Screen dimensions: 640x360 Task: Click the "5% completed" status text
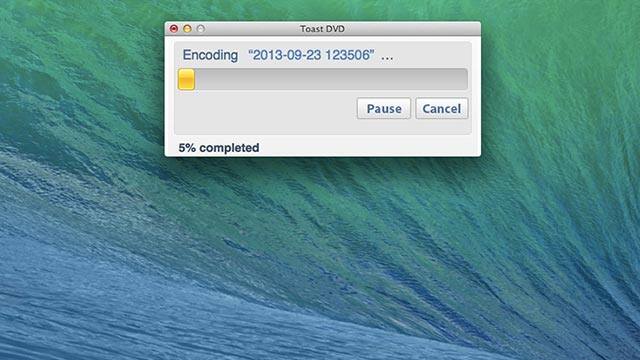pos(219,148)
